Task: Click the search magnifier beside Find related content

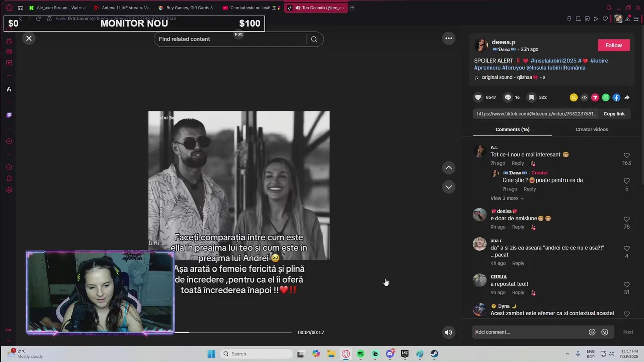Action: tap(314, 39)
